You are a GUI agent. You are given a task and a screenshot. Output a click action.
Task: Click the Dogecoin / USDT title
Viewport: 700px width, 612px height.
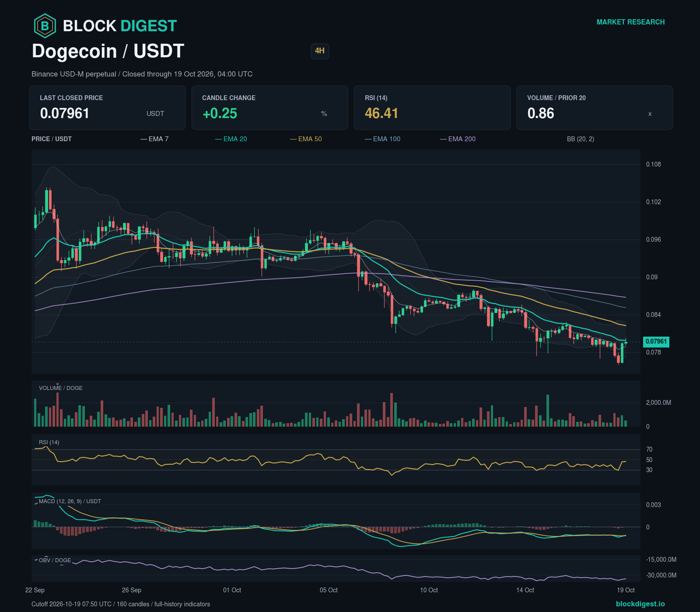click(x=108, y=51)
